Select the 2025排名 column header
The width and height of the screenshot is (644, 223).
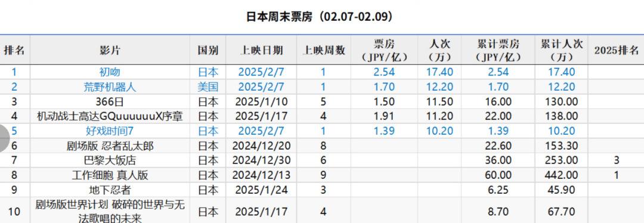pyautogui.click(x=617, y=50)
